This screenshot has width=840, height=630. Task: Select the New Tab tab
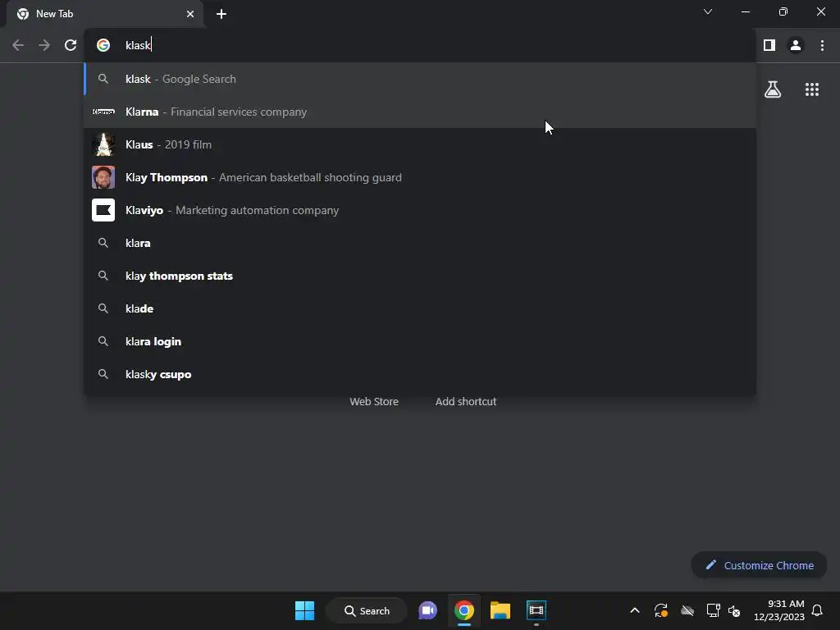tap(106, 14)
